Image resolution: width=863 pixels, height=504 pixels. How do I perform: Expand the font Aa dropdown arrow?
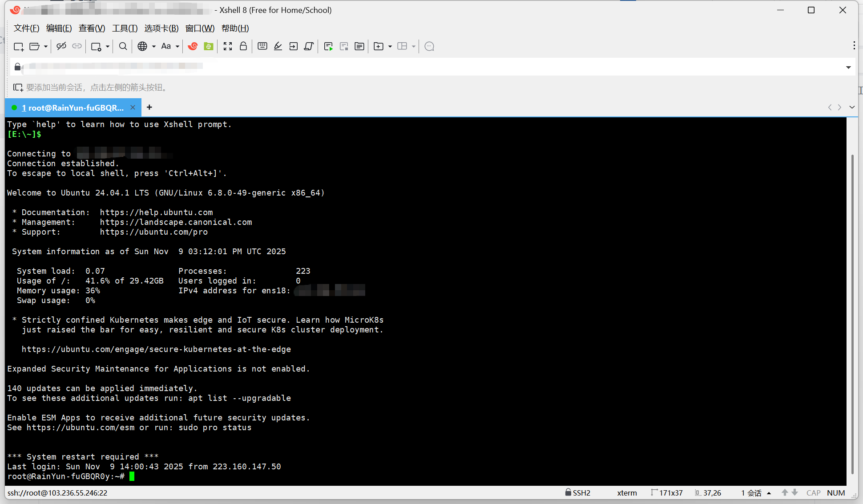point(177,46)
